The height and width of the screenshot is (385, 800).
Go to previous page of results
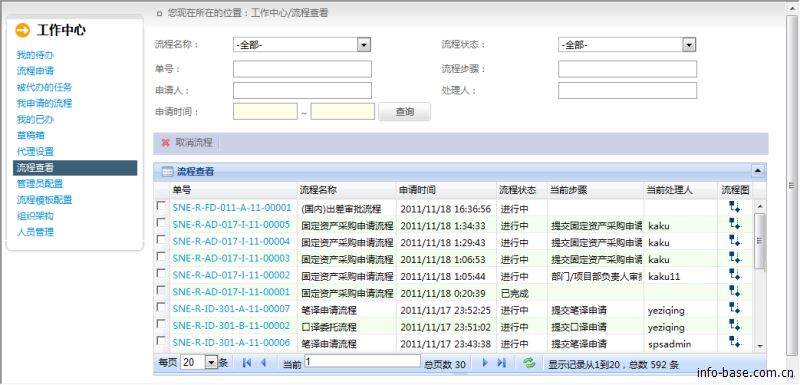263,363
